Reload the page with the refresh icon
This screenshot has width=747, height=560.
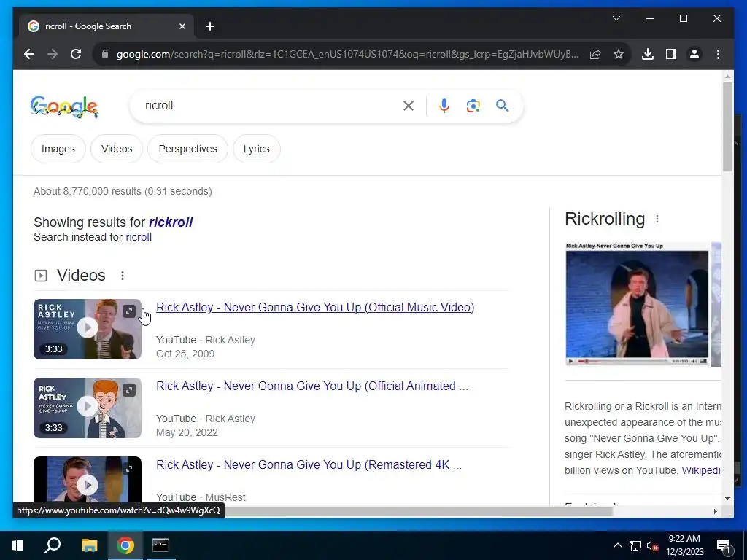click(76, 54)
